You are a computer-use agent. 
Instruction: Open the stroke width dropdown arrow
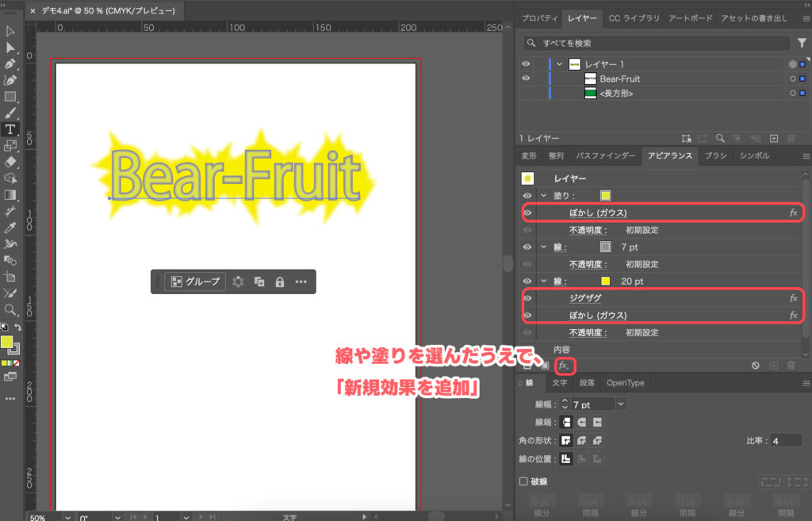pos(620,404)
